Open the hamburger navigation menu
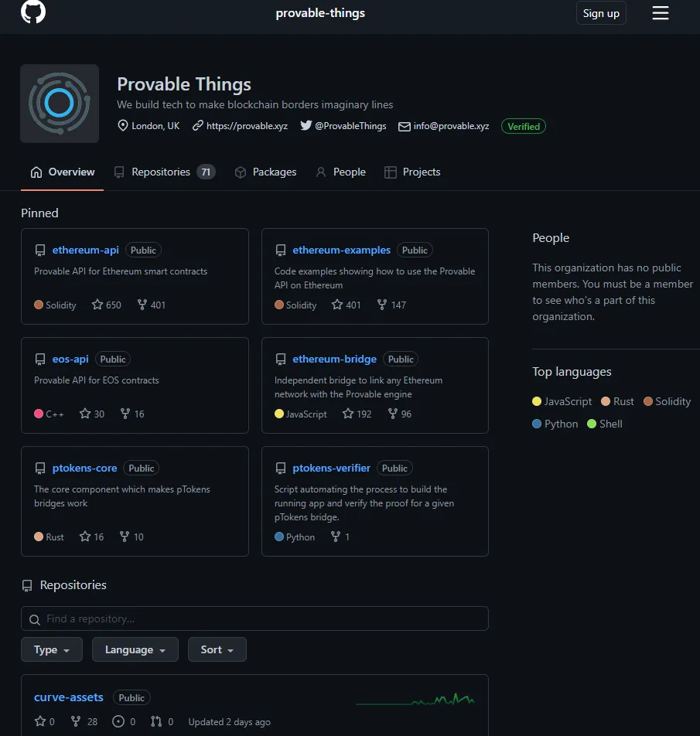This screenshot has width=700, height=736. tap(660, 13)
